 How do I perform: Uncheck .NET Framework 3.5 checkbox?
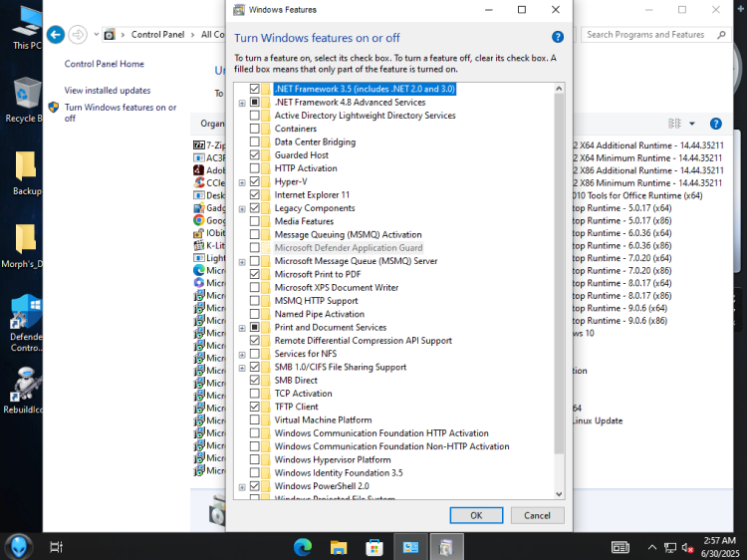click(x=254, y=89)
